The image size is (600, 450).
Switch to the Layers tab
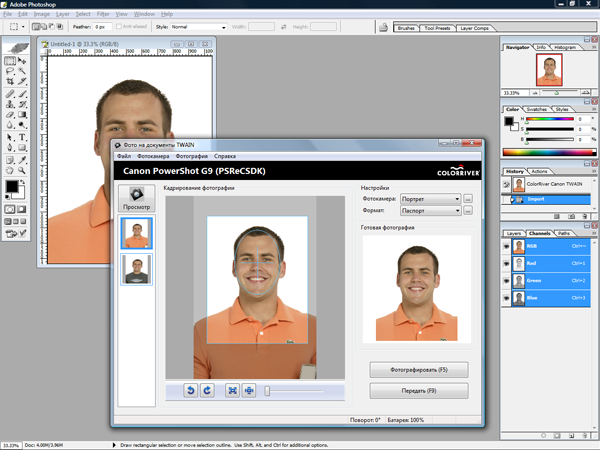coord(514,233)
